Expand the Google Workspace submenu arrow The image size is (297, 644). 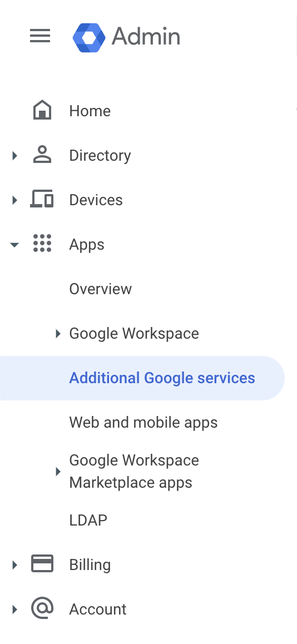click(x=58, y=334)
